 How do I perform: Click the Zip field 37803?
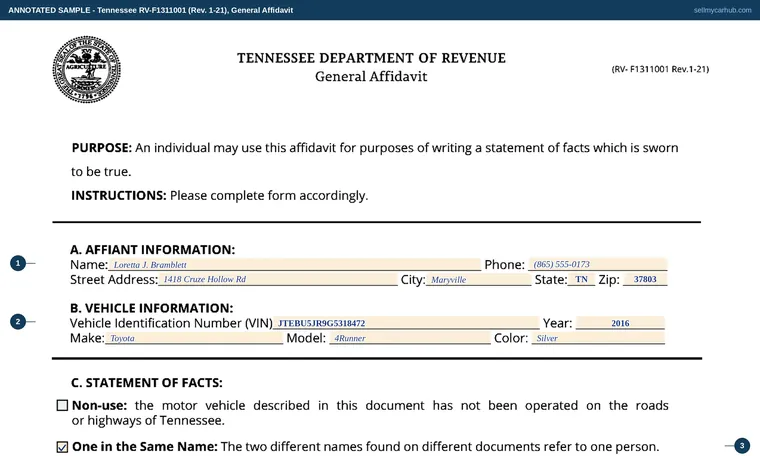(645, 279)
